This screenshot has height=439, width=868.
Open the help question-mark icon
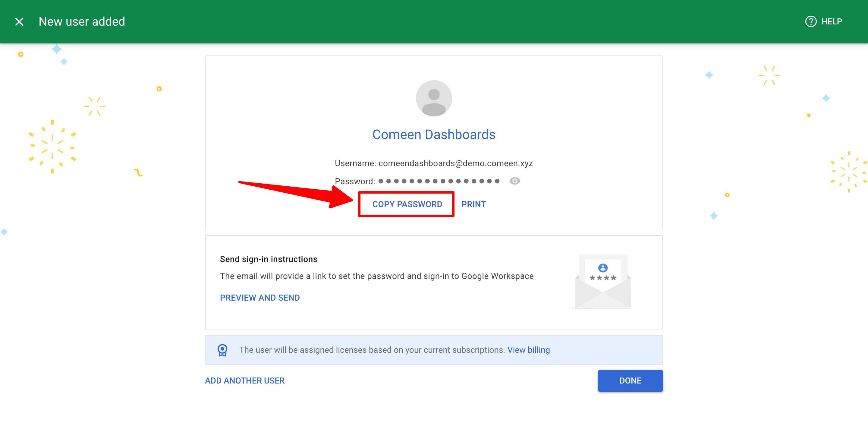click(811, 22)
